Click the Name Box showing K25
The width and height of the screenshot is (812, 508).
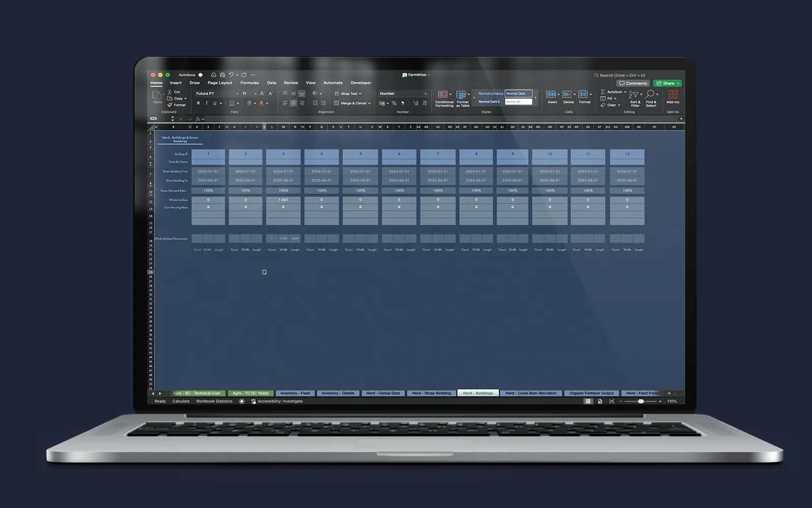click(x=158, y=119)
